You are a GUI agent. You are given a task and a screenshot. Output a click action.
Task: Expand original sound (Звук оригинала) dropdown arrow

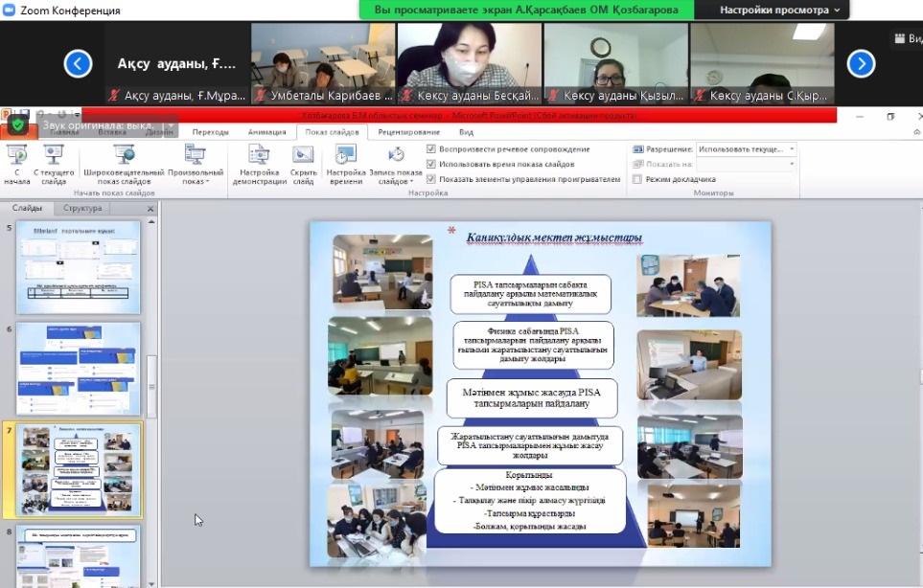click(x=171, y=125)
